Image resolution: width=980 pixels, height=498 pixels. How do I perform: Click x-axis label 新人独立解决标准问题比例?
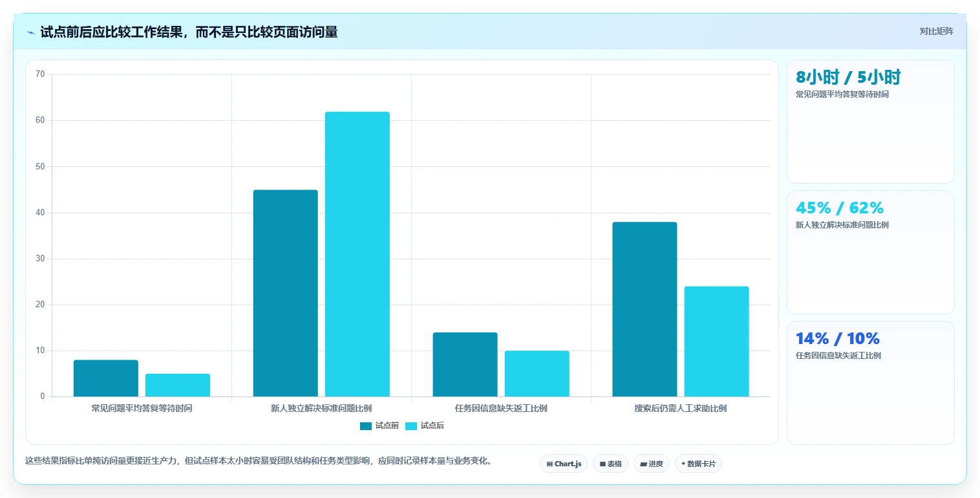click(321, 408)
